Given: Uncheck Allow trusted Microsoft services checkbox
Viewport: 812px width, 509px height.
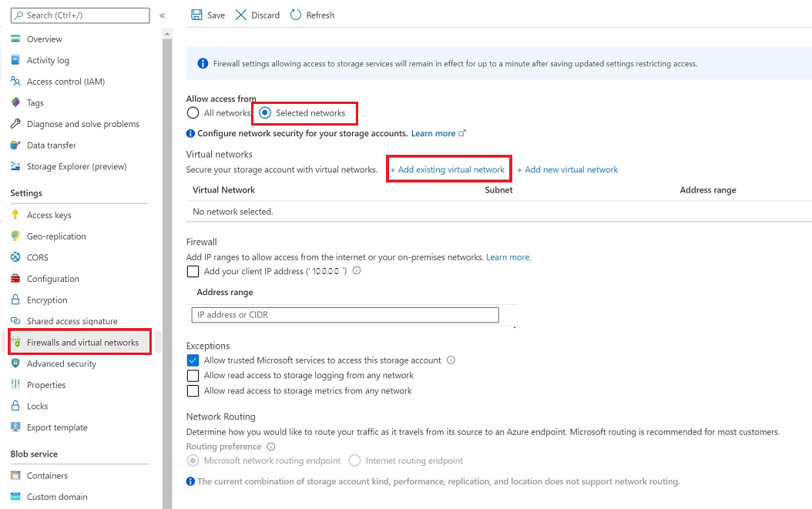Looking at the screenshot, I should (x=193, y=360).
